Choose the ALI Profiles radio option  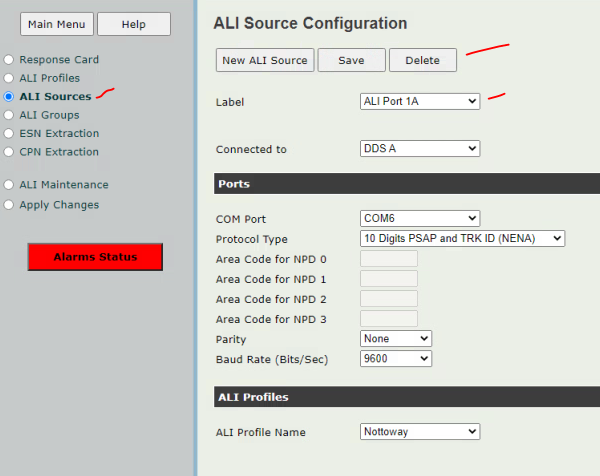click(x=8, y=78)
